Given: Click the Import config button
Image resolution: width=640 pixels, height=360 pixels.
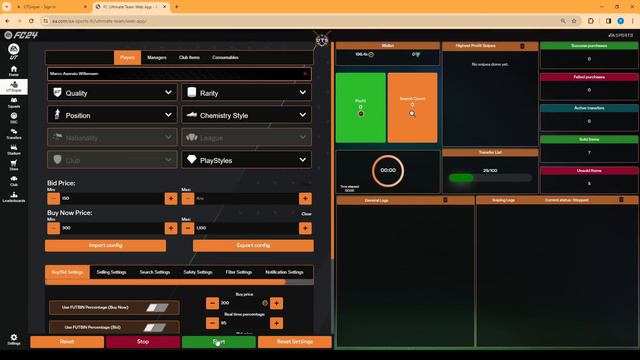Looking at the screenshot, I should coord(105,245).
